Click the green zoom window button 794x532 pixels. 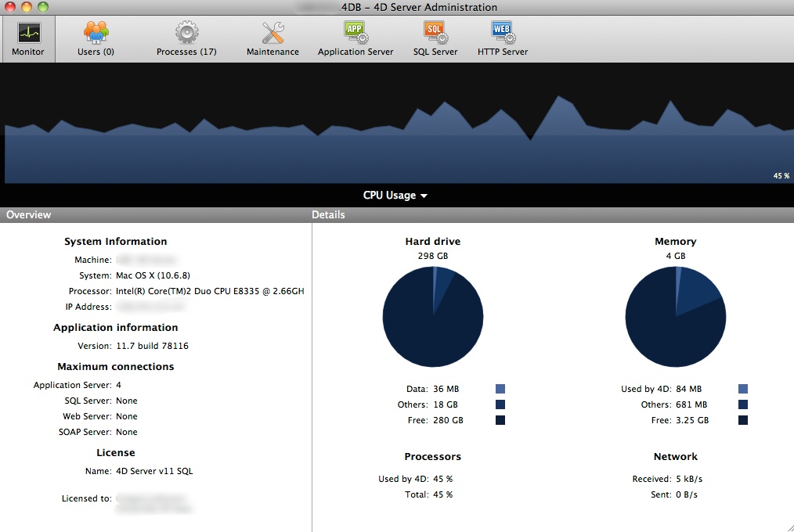tap(42, 7)
